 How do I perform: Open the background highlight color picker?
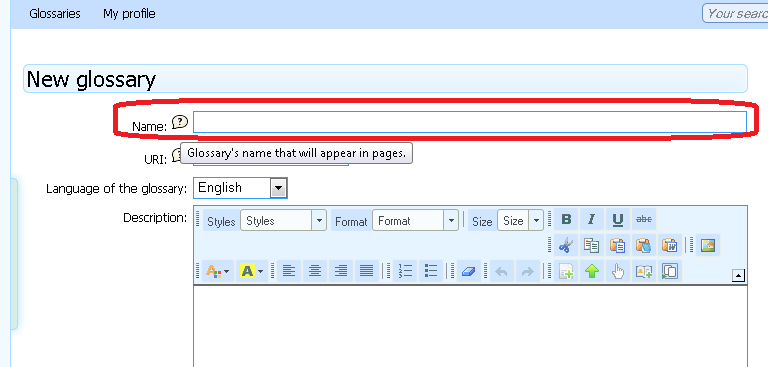click(x=252, y=271)
